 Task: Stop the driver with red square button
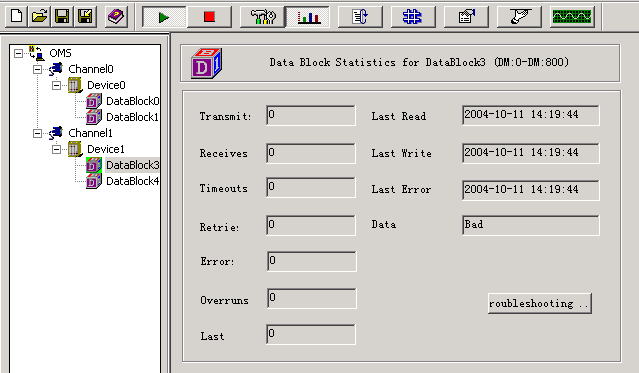(x=209, y=17)
